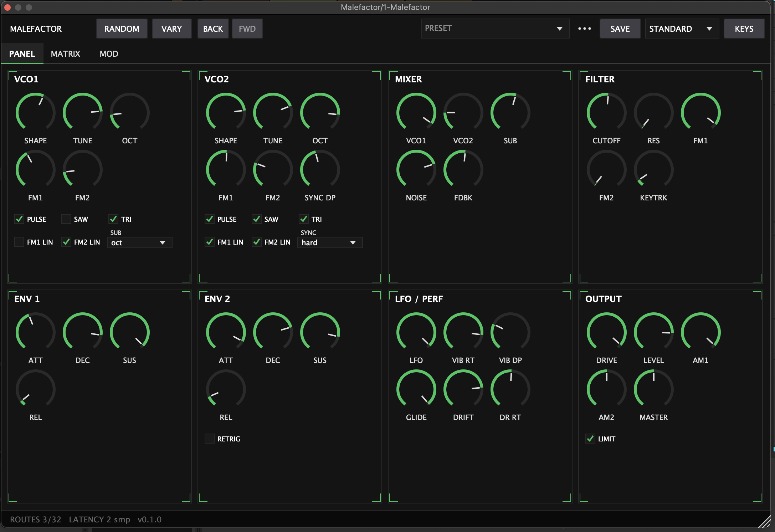Click the SAVE preset button
This screenshot has width=775, height=532.
620,29
